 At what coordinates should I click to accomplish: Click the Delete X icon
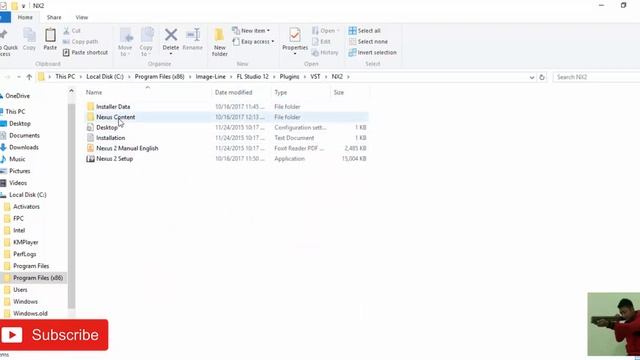[171, 35]
